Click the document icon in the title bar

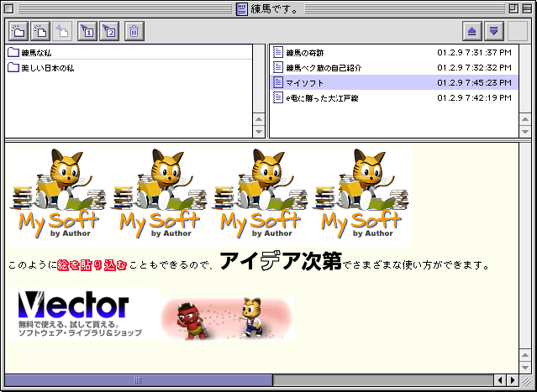coord(242,9)
